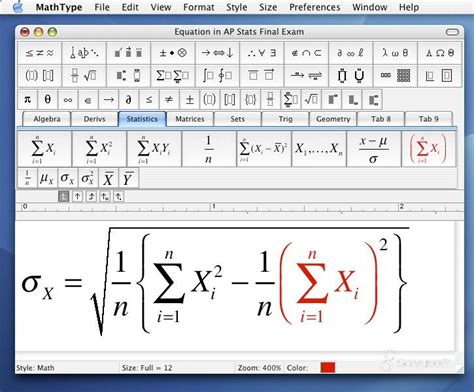Open the fence templates palette
The width and height of the screenshot is (474, 392).
pyautogui.click(x=39, y=76)
